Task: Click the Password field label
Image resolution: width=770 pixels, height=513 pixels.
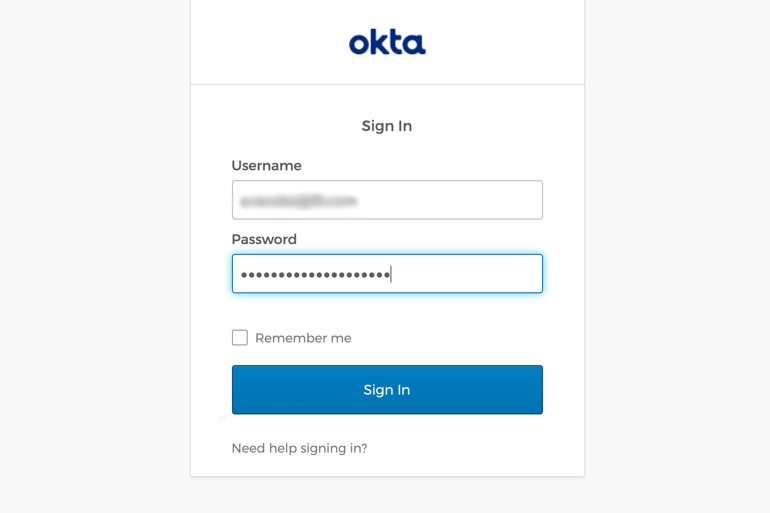Action: click(264, 240)
